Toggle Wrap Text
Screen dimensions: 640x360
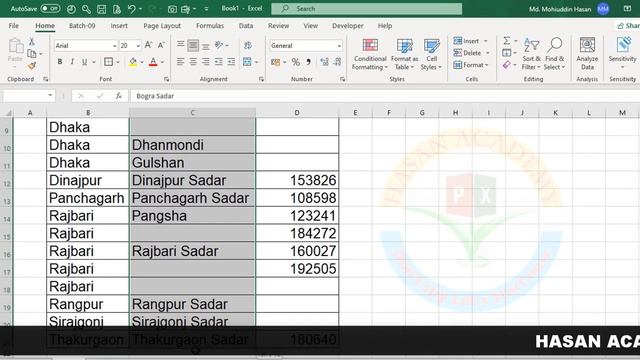(x=247, y=45)
